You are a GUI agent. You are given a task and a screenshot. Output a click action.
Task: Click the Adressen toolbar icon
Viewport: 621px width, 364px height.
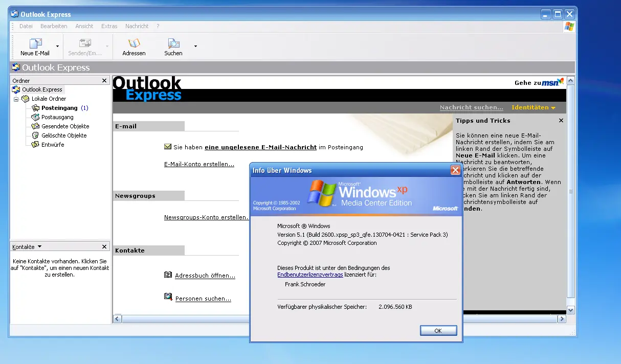134,43
